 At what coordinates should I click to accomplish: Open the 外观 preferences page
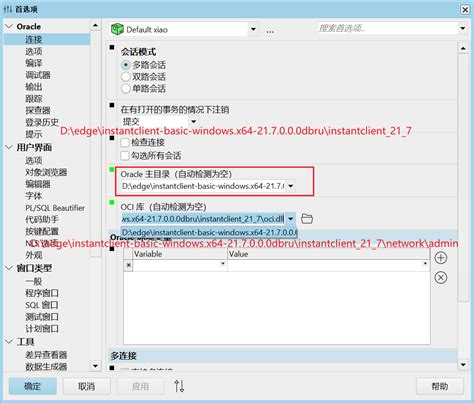click(x=34, y=255)
